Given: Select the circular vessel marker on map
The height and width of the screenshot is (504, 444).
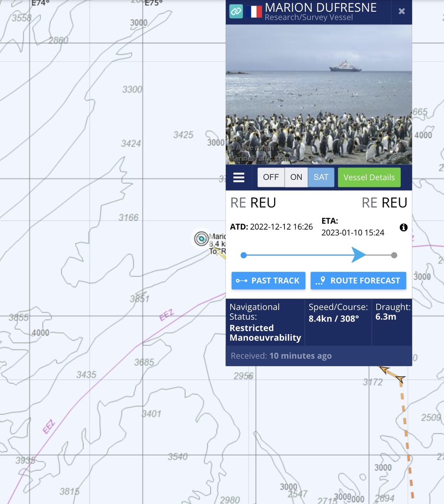Looking at the screenshot, I should (x=202, y=239).
